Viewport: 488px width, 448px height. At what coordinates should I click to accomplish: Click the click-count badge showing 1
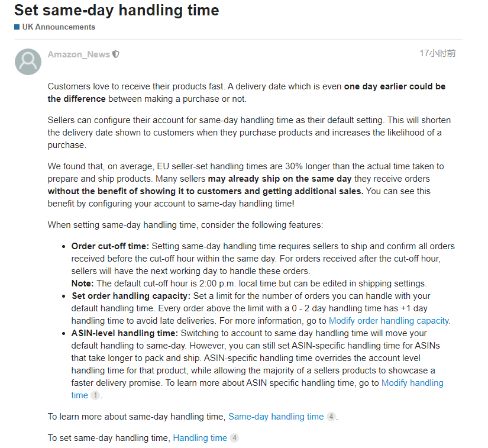click(95, 395)
